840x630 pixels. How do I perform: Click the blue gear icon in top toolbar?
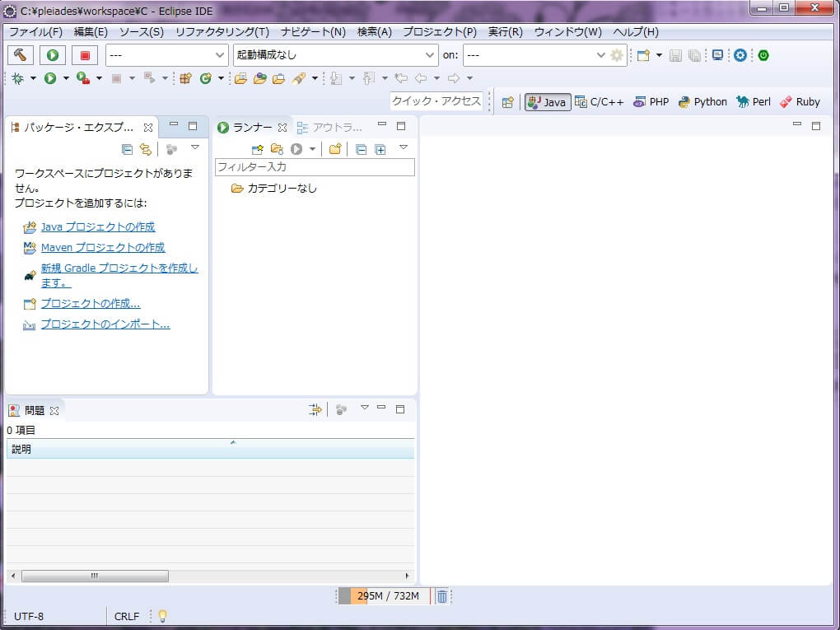(x=740, y=55)
